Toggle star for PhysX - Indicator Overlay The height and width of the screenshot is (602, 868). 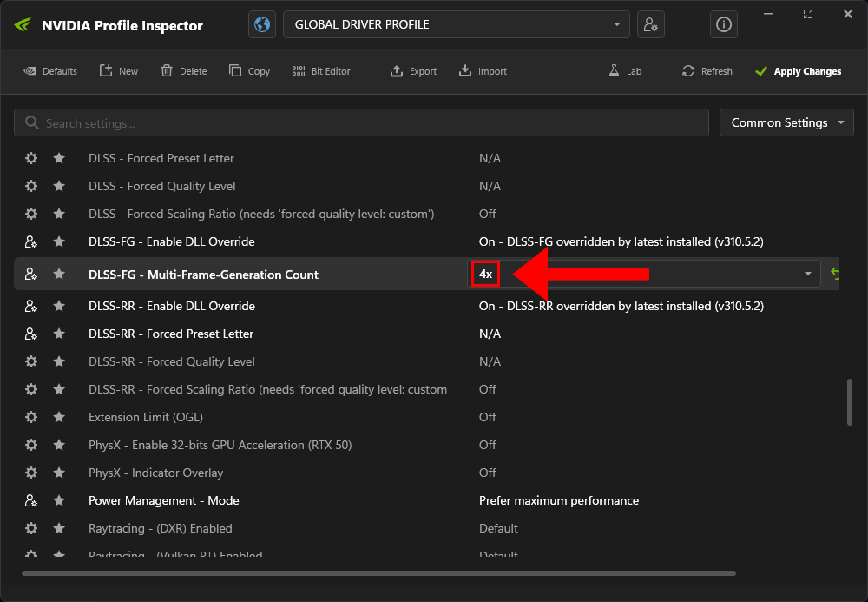point(59,473)
